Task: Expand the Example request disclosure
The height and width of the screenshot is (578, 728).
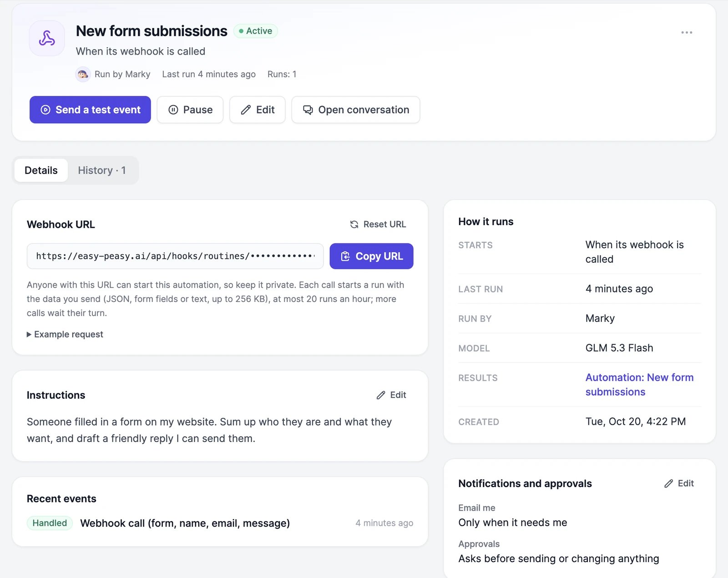Action: (65, 334)
